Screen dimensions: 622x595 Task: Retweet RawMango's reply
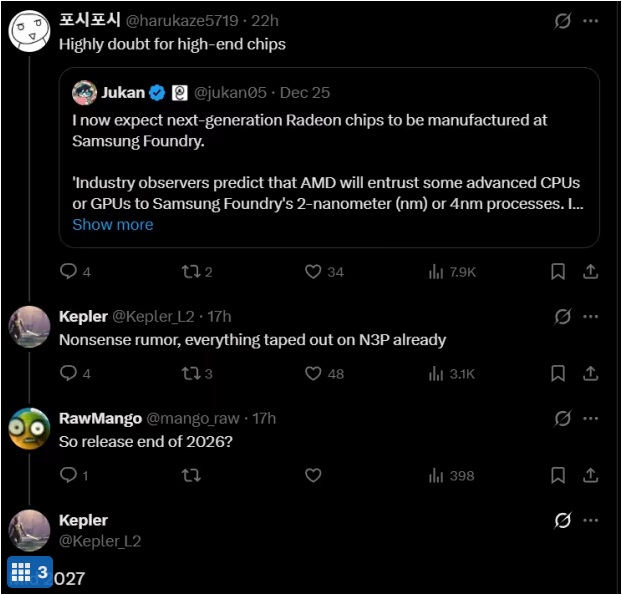pos(191,475)
